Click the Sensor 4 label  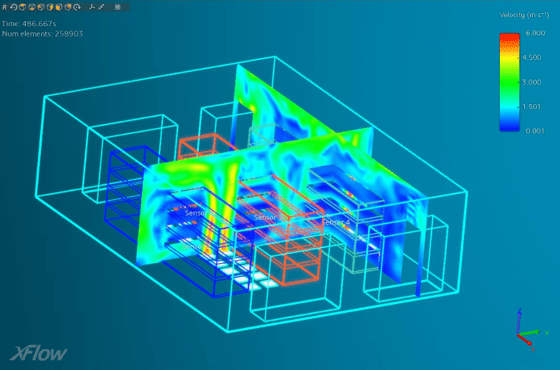coord(336,222)
